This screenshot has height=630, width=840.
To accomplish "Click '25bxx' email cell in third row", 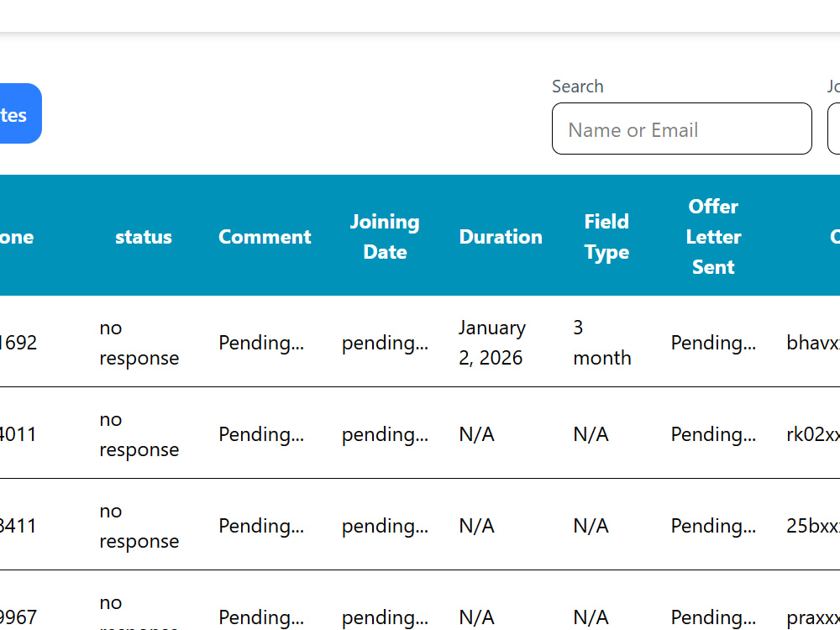I will point(812,526).
